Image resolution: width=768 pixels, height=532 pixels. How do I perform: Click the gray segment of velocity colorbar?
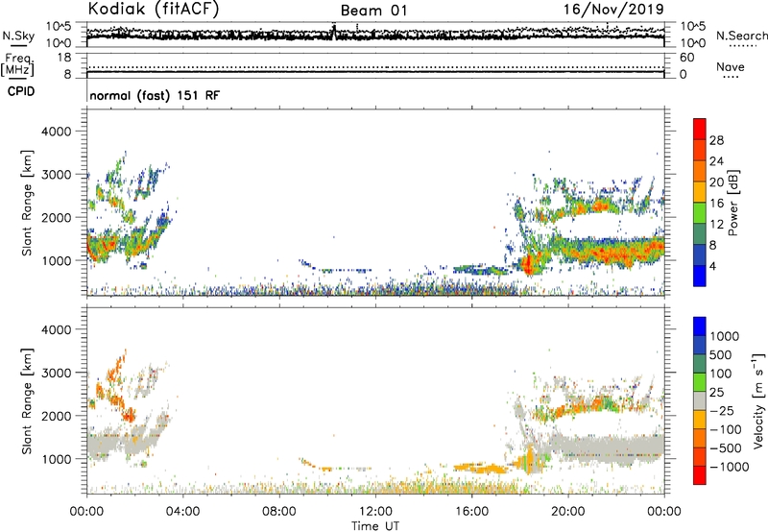(700, 401)
